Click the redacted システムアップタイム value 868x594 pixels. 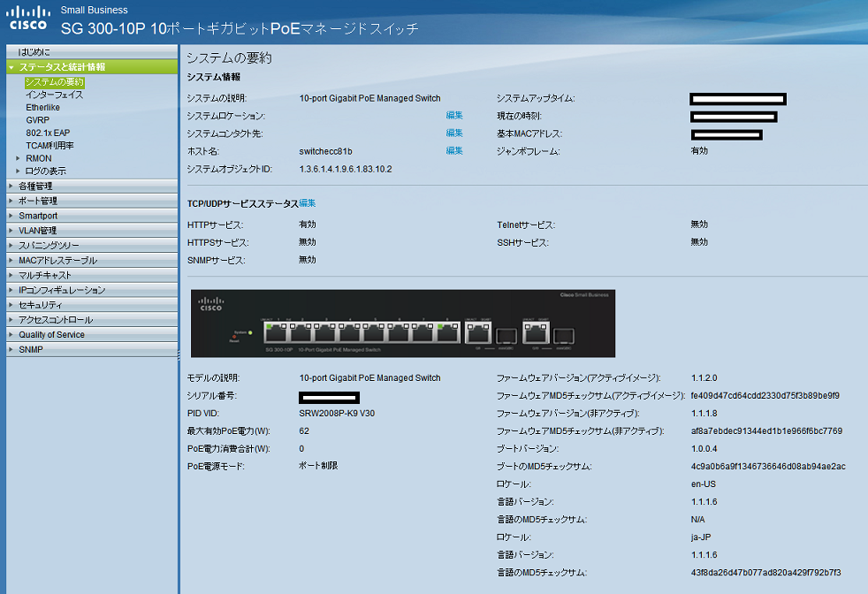tap(738, 99)
